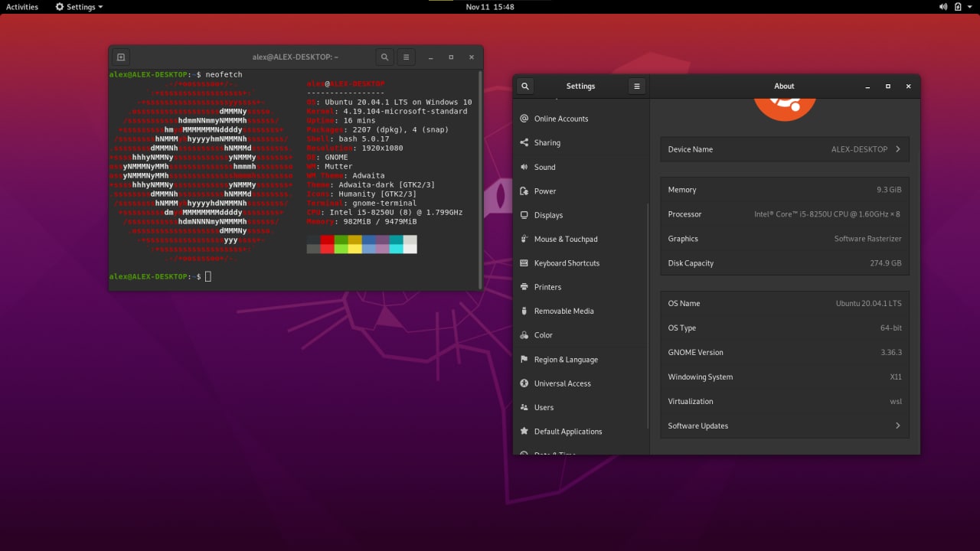Click 'Ubuntu 20.04.1 LTS' in the About panel
The image size is (980, 551).
(x=869, y=304)
